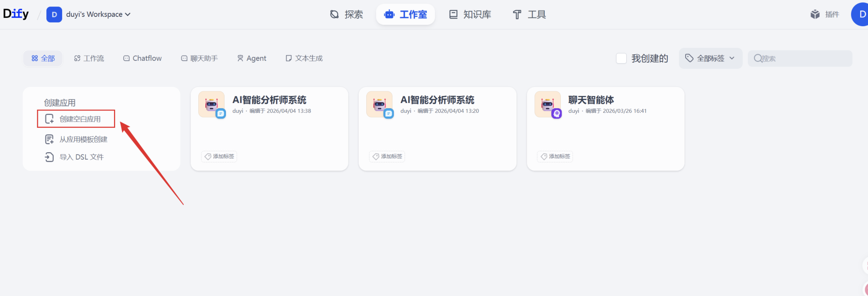Focus the 搜索 input field
868x296 pixels.
pyautogui.click(x=800, y=59)
